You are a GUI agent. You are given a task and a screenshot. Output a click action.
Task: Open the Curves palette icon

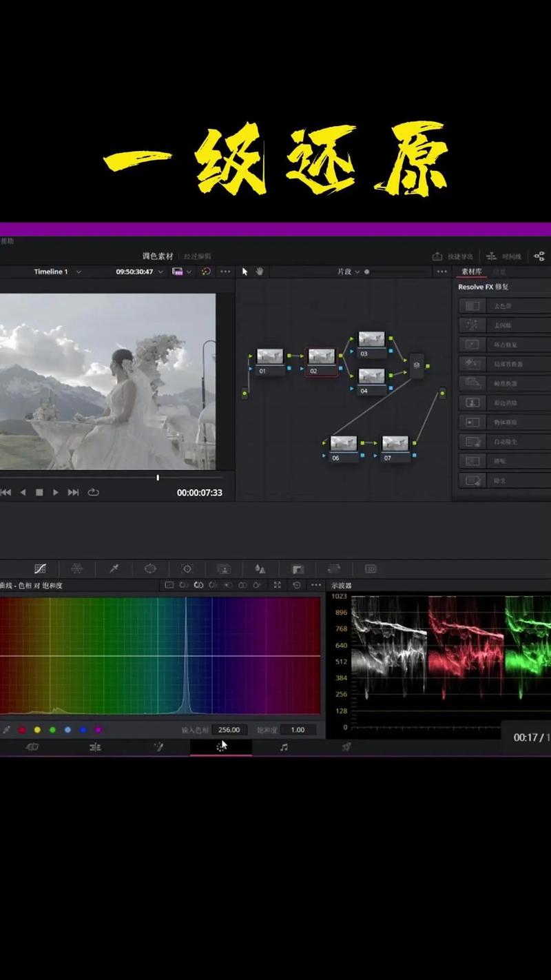click(40, 569)
